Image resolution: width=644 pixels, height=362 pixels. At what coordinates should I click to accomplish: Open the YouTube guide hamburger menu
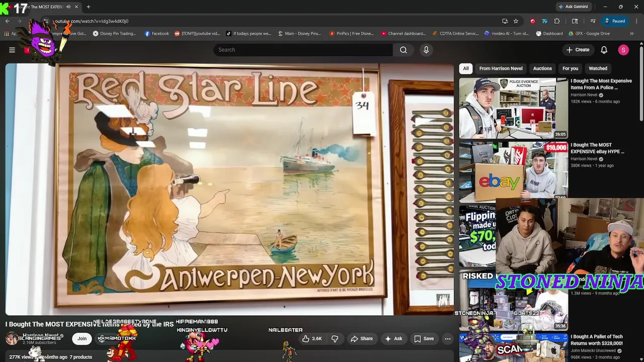tap(12, 50)
